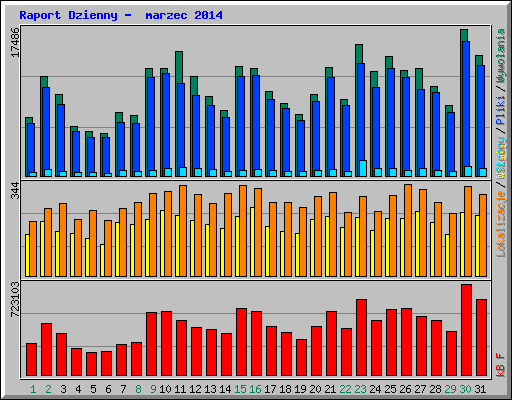Click the "Raport Dzienny - marzec 2014" title
Image resolution: width=512 pixels, height=400 pixels.
(x=121, y=15)
